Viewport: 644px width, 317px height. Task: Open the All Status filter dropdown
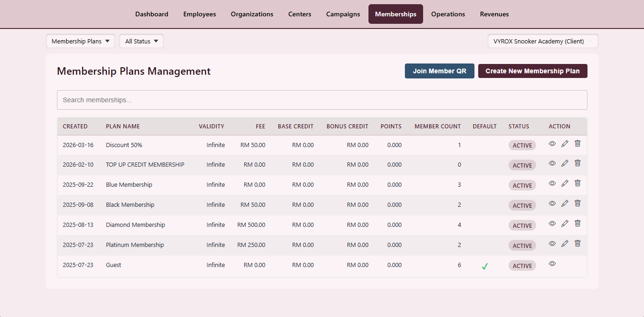click(142, 41)
